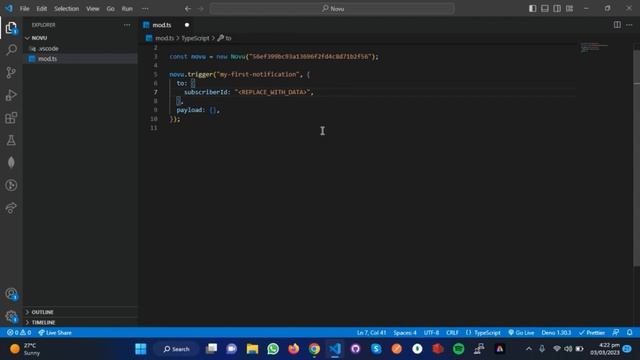The height and width of the screenshot is (360, 640).
Task: Open Explorer views ellipsis menu
Action: click(127, 25)
